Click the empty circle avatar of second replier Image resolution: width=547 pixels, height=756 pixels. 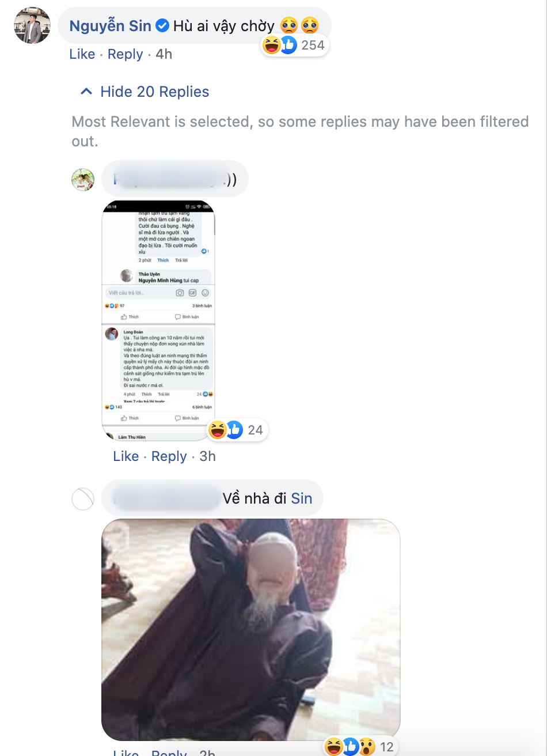[x=83, y=499]
